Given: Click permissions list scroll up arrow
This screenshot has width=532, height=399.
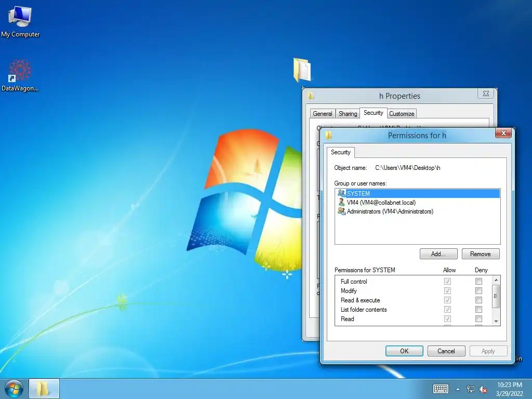Looking at the screenshot, I should click(x=496, y=280).
